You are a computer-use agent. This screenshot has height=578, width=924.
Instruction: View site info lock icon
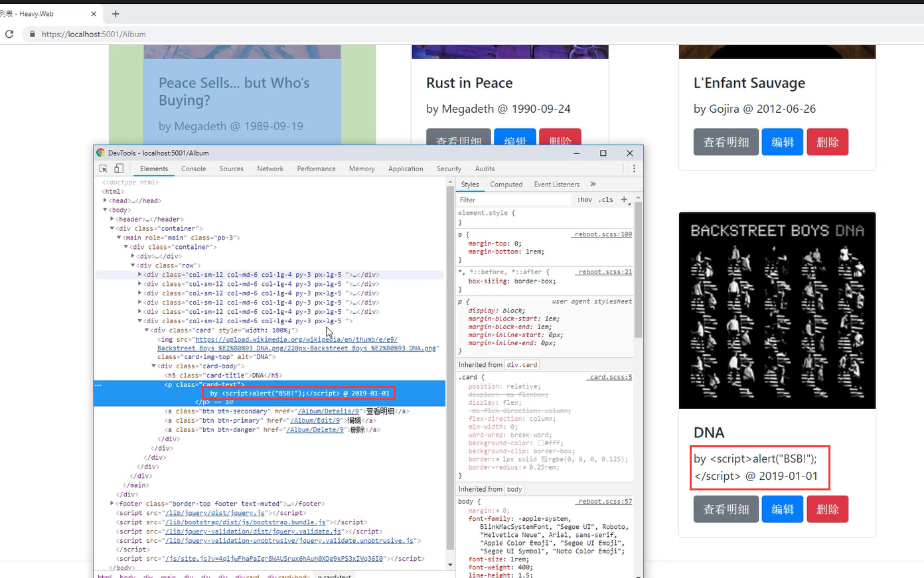tap(31, 34)
